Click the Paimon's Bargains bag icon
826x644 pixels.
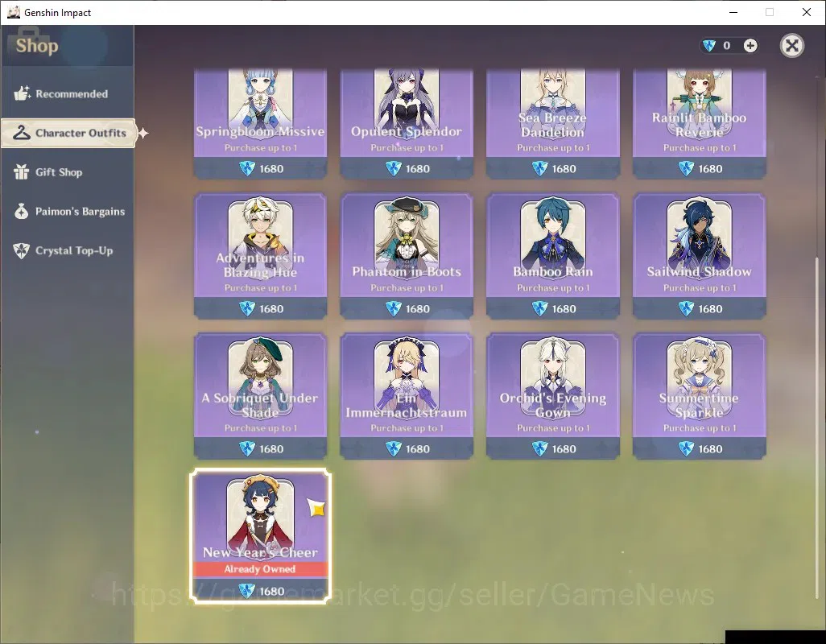[x=22, y=211]
